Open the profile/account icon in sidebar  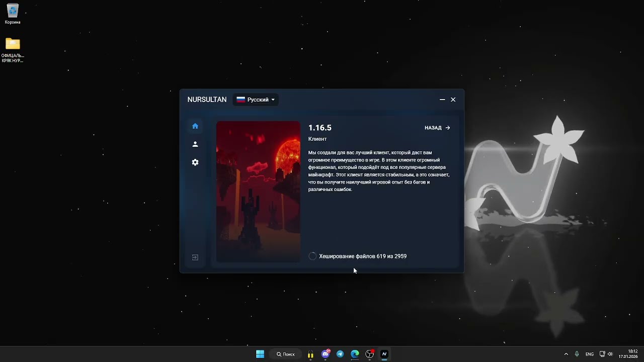(x=195, y=144)
